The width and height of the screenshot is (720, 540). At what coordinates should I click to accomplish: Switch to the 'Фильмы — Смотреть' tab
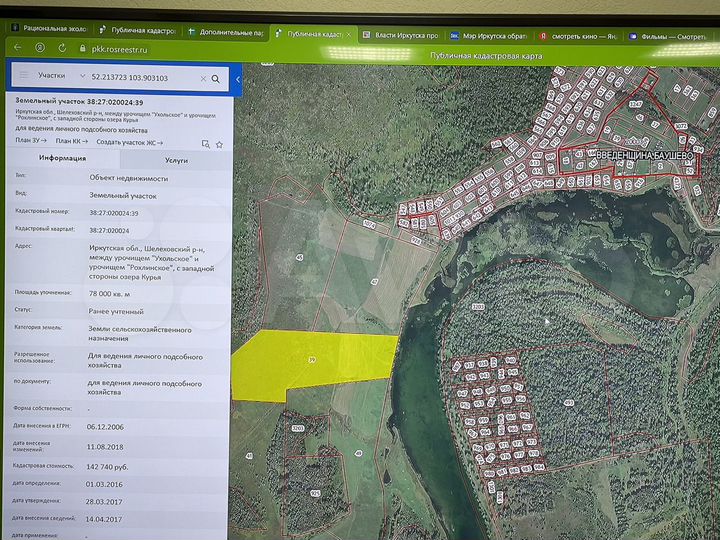[668, 36]
